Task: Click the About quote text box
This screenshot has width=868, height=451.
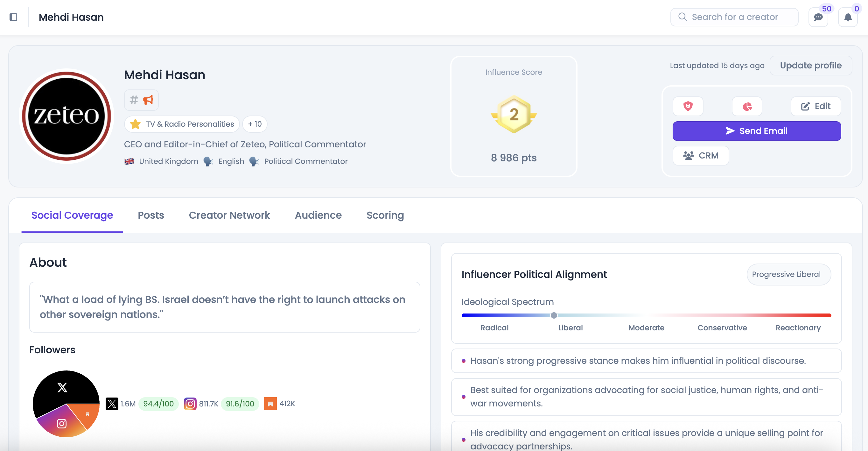Action: (x=225, y=307)
